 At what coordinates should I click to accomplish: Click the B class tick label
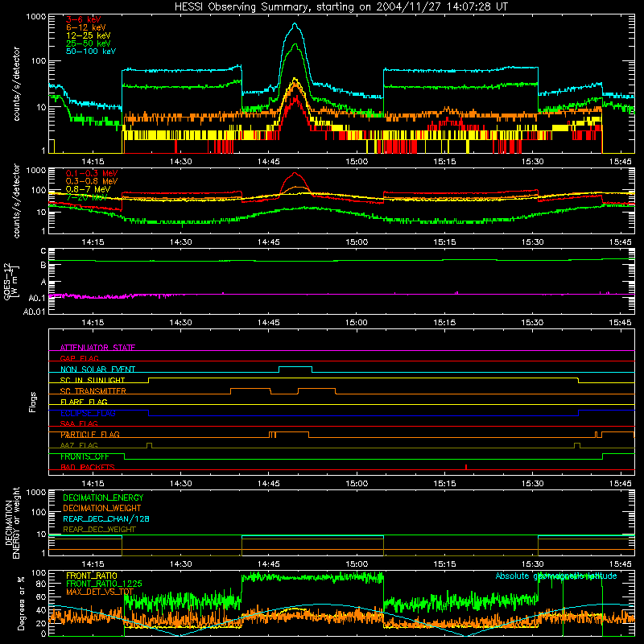click(43, 266)
